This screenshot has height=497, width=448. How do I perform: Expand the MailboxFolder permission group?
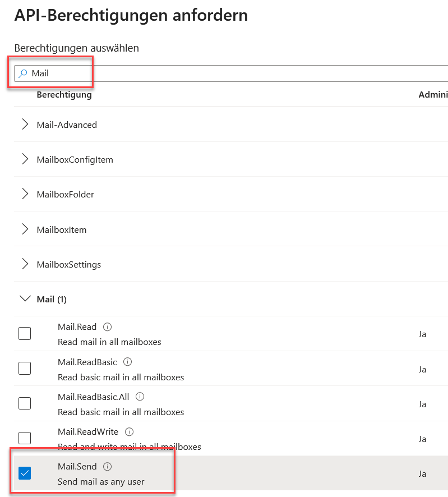click(25, 194)
